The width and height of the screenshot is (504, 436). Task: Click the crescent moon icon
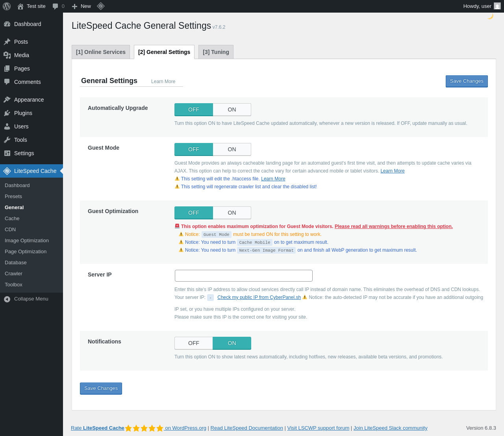pyautogui.click(x=490, y=16)
